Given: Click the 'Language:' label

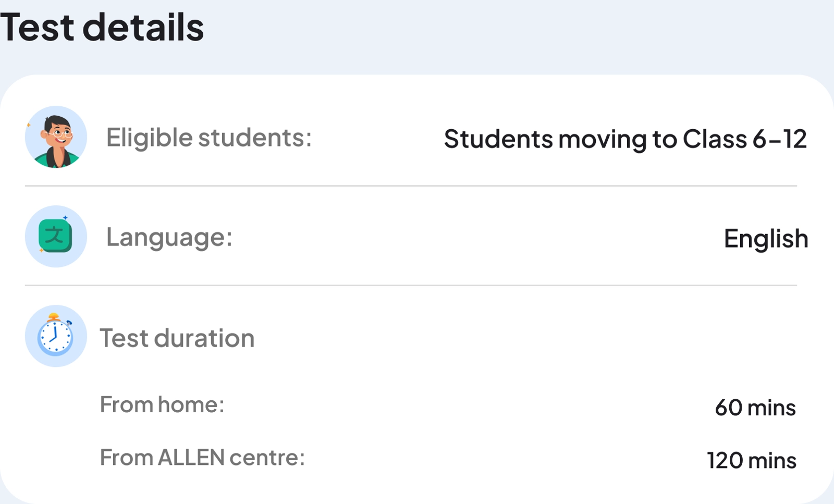Looking at the screenshot, I should [x=169, y=238].
